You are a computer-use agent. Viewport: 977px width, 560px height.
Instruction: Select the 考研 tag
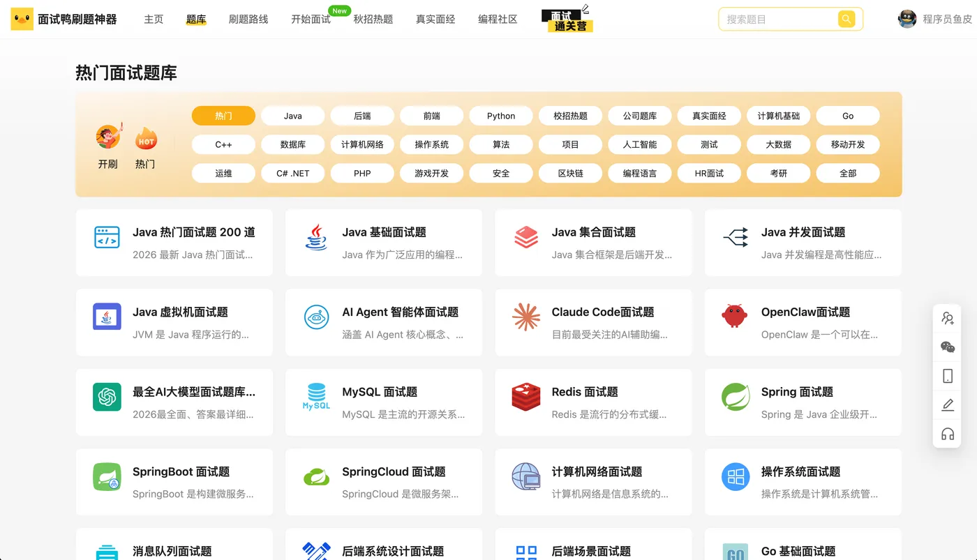coord(779,173)
